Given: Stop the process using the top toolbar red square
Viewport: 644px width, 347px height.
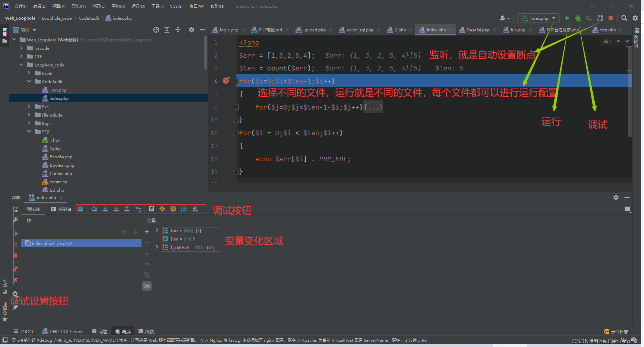Looking at the screenshot, I should tap(611, 18).
